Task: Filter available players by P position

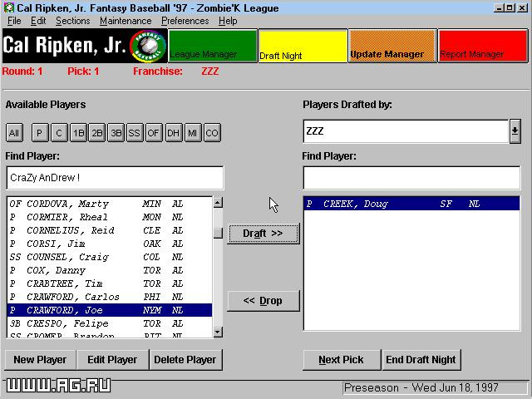Action: point(40,133)
